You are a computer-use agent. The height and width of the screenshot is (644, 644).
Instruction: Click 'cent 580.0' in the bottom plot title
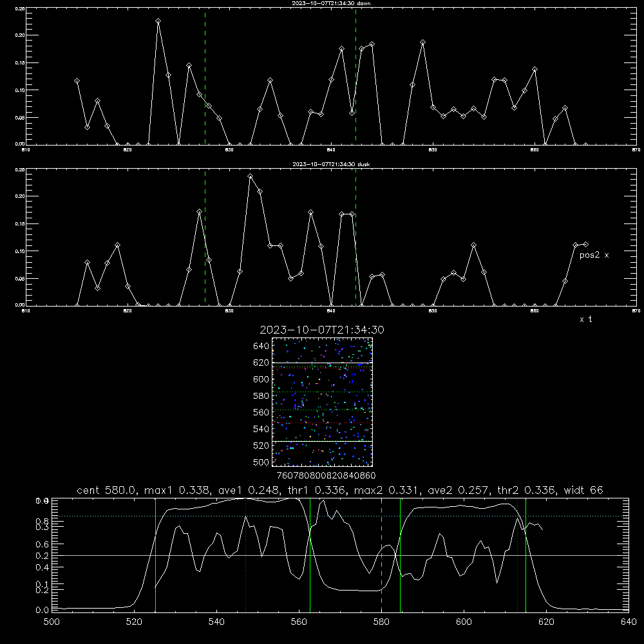107,490
